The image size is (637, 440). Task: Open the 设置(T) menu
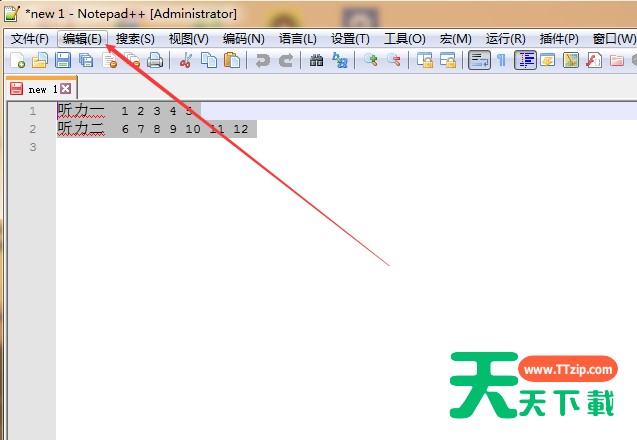(x=350, y=39)
